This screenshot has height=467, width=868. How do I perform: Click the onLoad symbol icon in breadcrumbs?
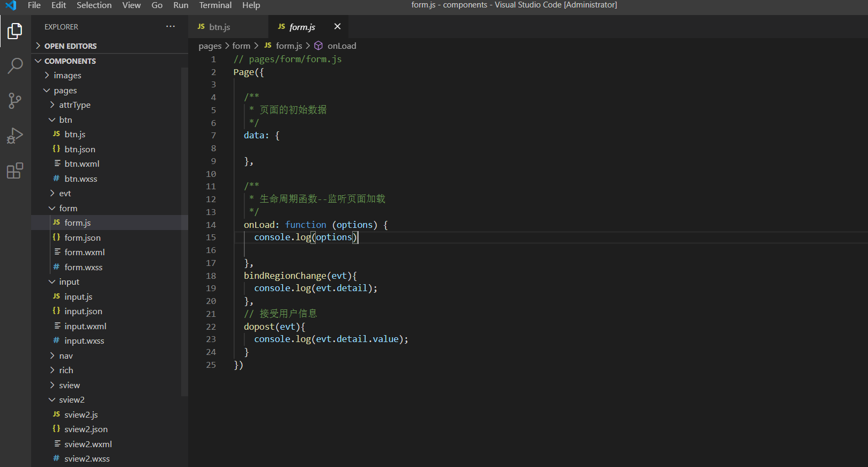point(318,46)
